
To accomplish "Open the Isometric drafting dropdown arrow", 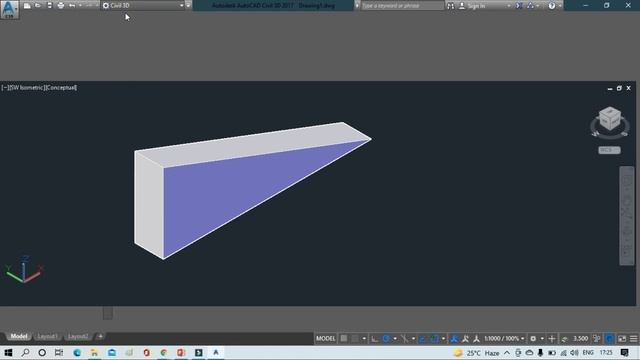I will point(413,338).
